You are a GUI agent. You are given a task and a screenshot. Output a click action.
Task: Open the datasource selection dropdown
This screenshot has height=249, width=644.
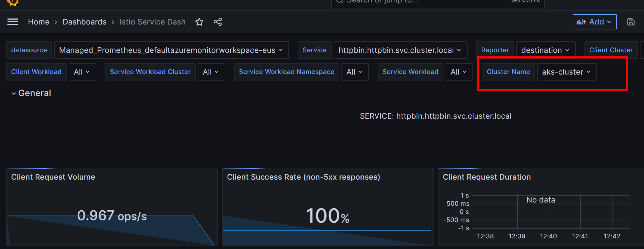[x=171, y=50]
